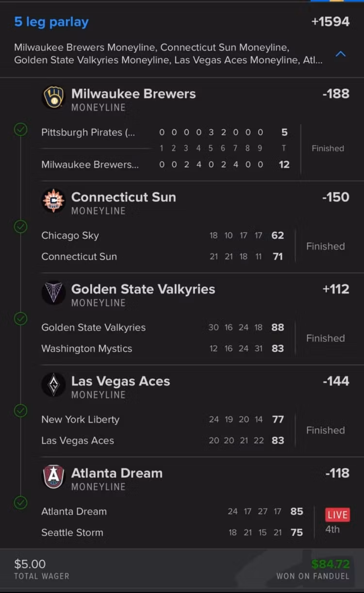Click the Golden State Valkyries logo
The width and height of the screenshot is (364, 593).
click(x=53, y=293)
